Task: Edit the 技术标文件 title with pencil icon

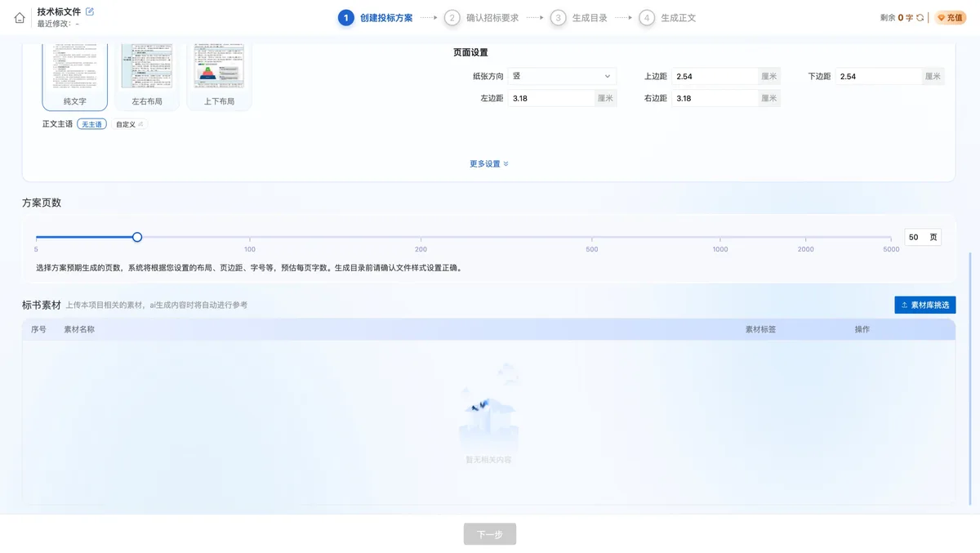Action: pos(90,11)
